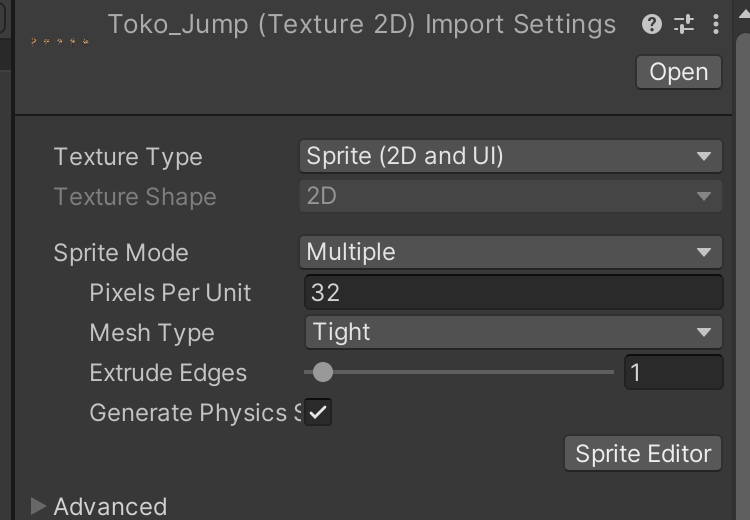Click the Extrude Edges value field
Image resolution: width=750 pixels, height=520 pixels.
point(672,373)
